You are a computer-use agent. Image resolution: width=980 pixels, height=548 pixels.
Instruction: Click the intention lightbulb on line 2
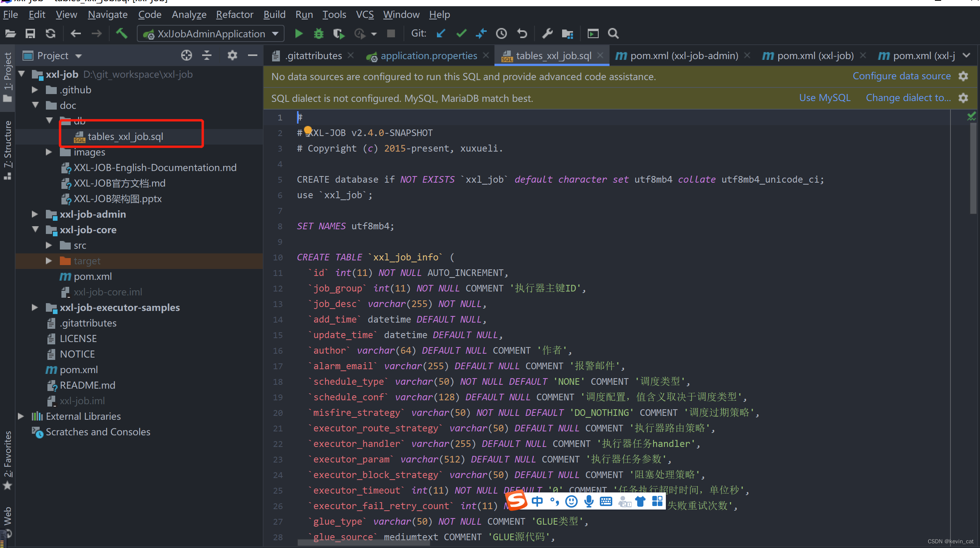point(308,130)
